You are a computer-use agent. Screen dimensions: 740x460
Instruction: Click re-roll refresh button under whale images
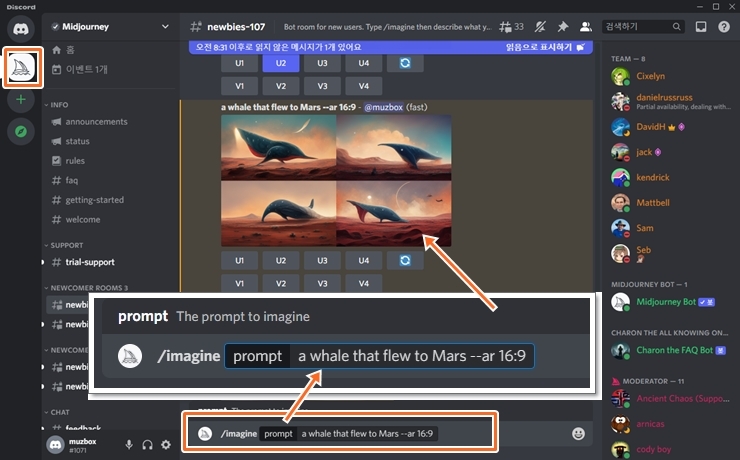click(x=405, y=260)
